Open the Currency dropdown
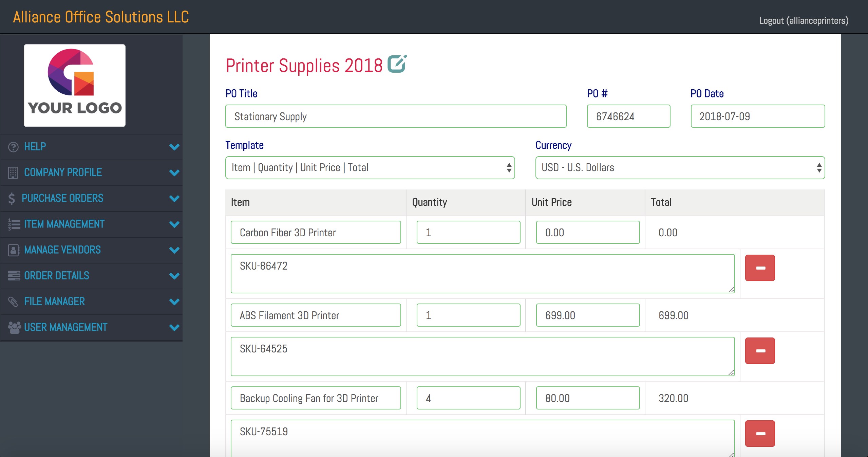The height and width of the screenshot is (457, 868). point(680,168)
